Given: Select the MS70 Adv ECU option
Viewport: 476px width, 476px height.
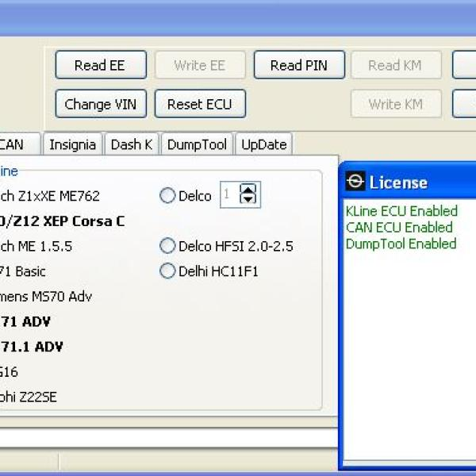Looking at the screenshot, I should pyautogui.click(x=46, y=297).
